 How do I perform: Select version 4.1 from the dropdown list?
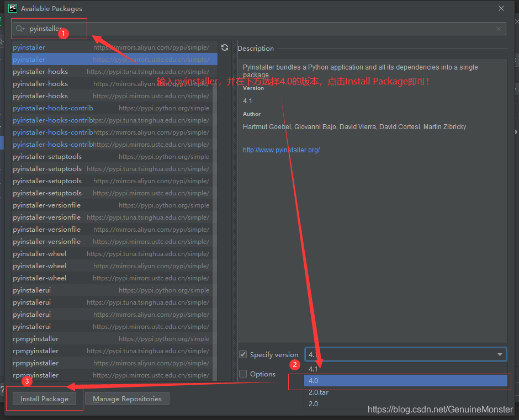point(406,369)
